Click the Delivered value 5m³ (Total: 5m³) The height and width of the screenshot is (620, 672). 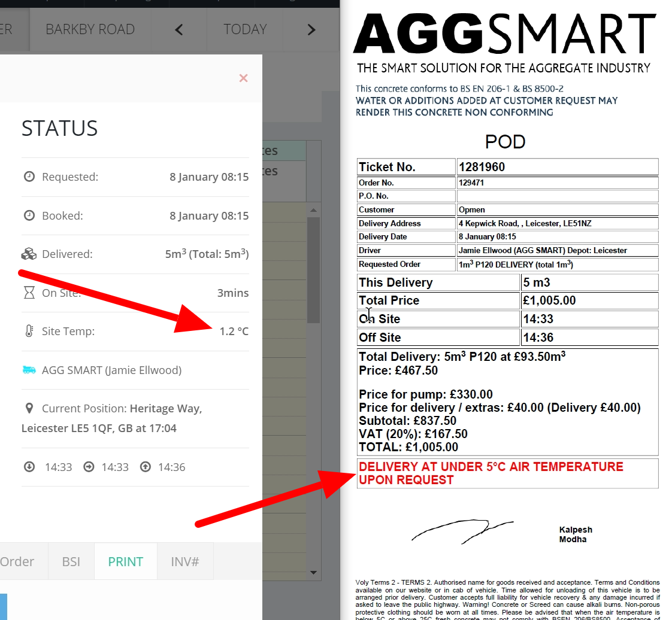tap(207, 254)
